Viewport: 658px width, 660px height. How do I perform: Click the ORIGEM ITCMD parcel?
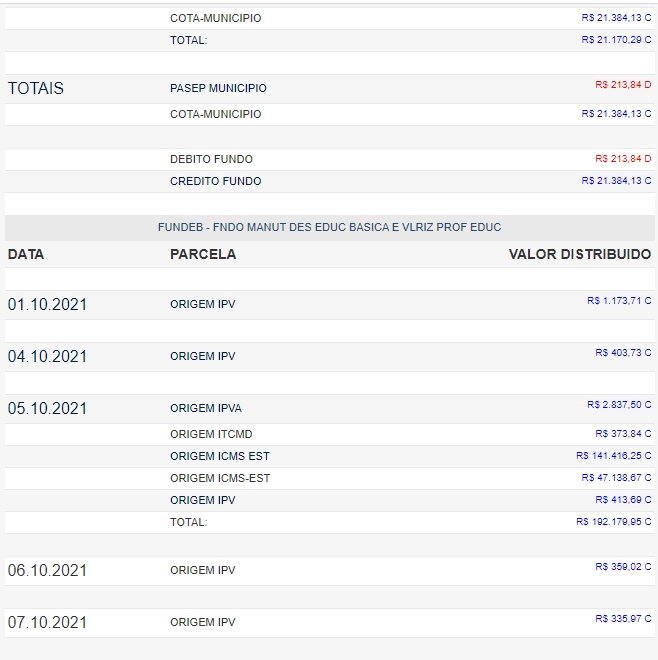[211, 434]
